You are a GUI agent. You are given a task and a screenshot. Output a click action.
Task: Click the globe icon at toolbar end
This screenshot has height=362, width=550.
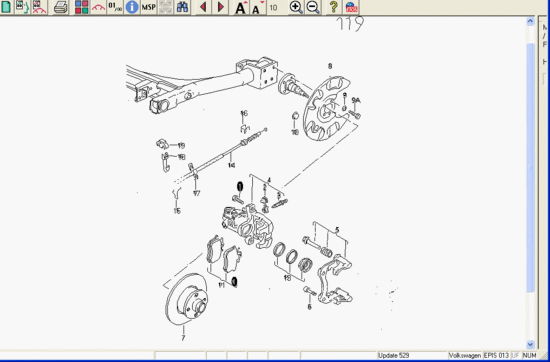tap(351, 7)
